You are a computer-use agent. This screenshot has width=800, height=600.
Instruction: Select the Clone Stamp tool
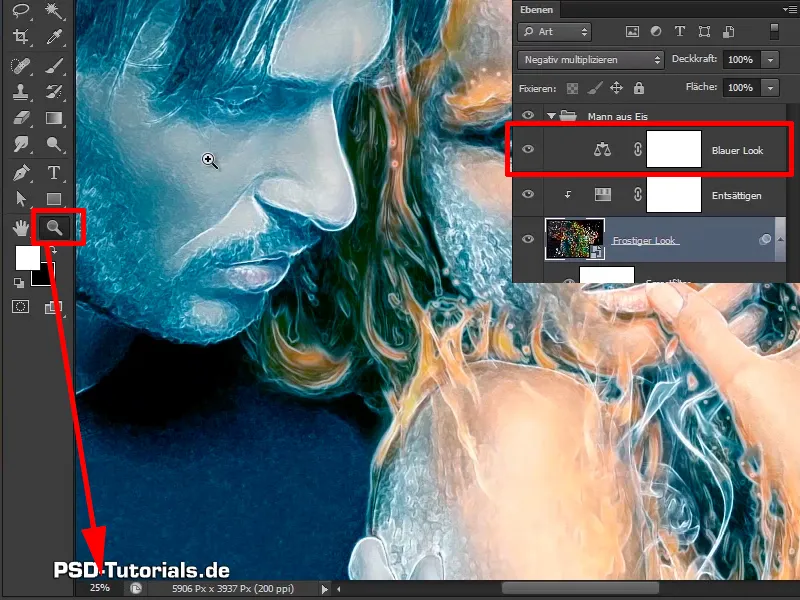pyautogui.click(x=21, y=91)
